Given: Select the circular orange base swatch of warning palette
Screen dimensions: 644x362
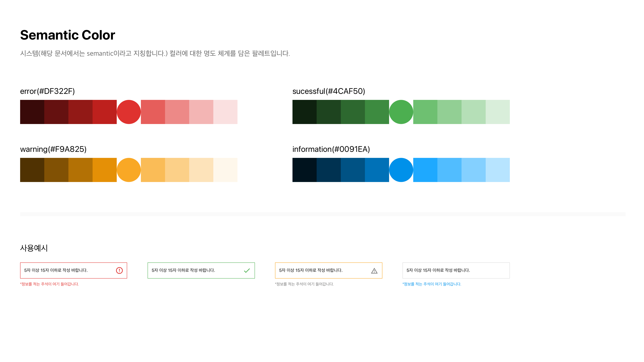Looking at the screenshot, I should 129,170.
